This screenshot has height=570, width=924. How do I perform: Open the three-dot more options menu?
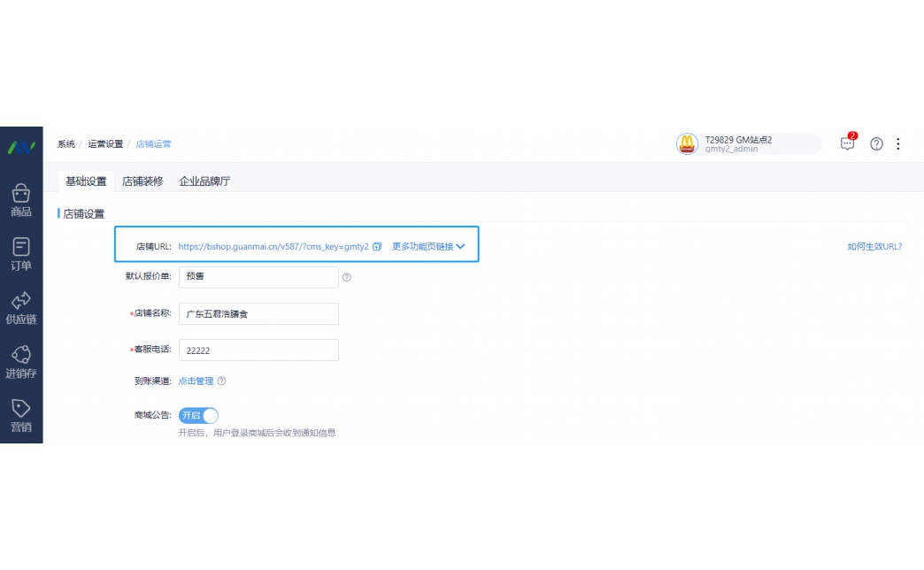pos(898,143)
